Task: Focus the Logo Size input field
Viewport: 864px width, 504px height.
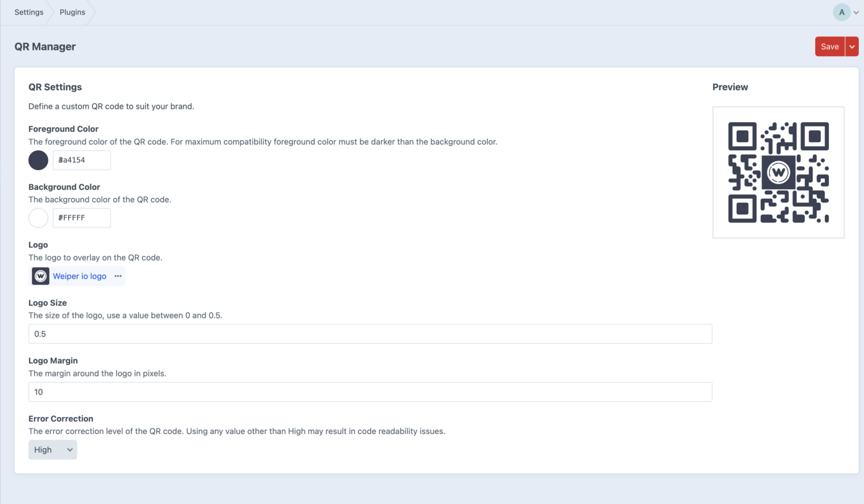Action: (x=370, y=334)
